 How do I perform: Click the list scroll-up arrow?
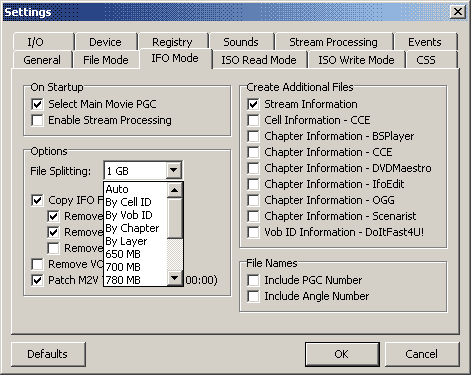pyautogui.click(x=175, y=190)
